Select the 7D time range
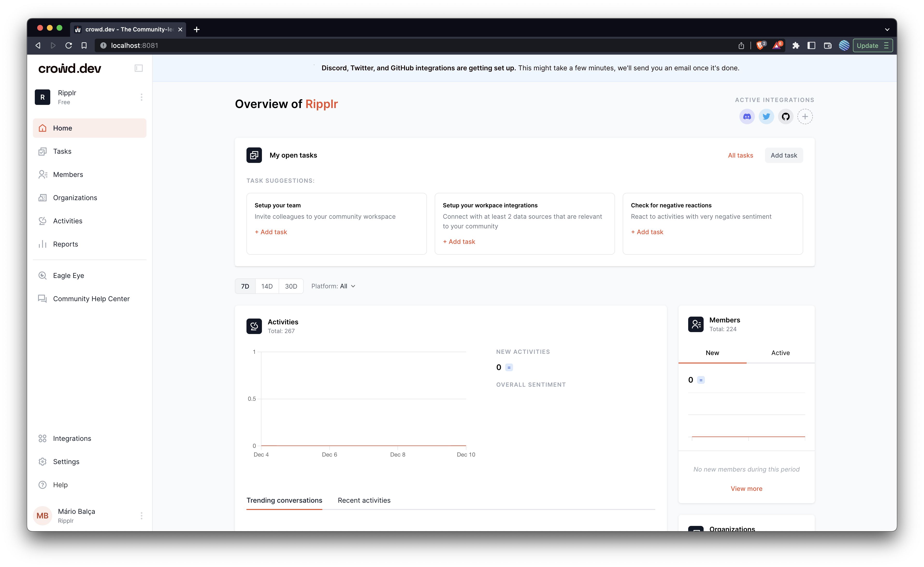Image resolution: width=924 pixels, height=567 pixels. [x=245, y=286]
